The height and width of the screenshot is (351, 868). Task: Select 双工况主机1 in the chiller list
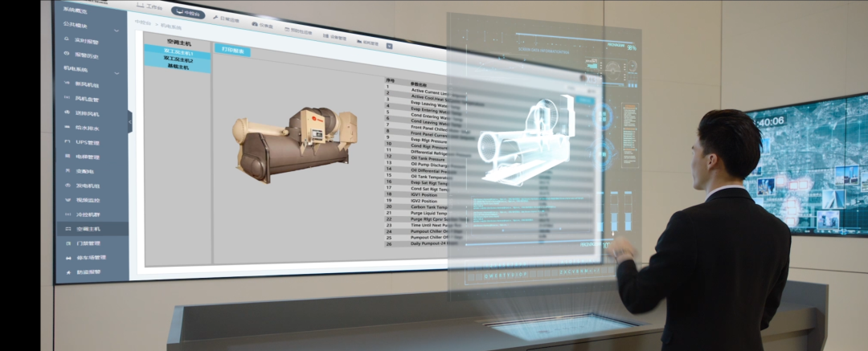178,53
